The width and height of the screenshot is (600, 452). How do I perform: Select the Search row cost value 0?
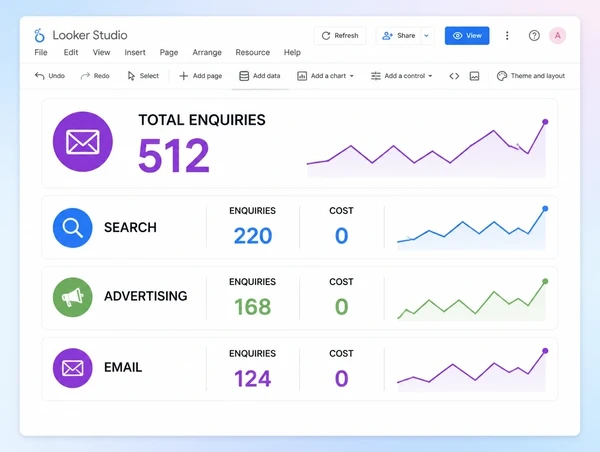coord(341,236)
